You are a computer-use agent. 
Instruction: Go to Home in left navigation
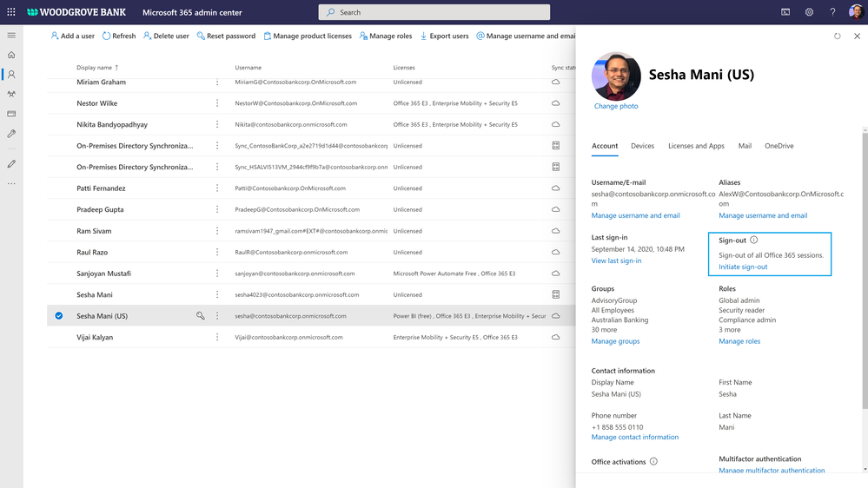pos(11,55)
